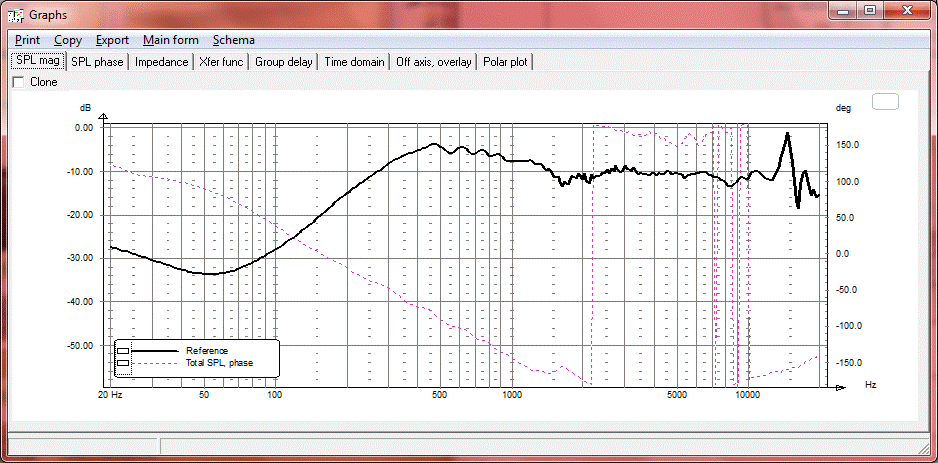Viewport: 938px width, 463px height.
Task: Show the Group delay tab
Action: pyautogui.click(x=284, y=62)
